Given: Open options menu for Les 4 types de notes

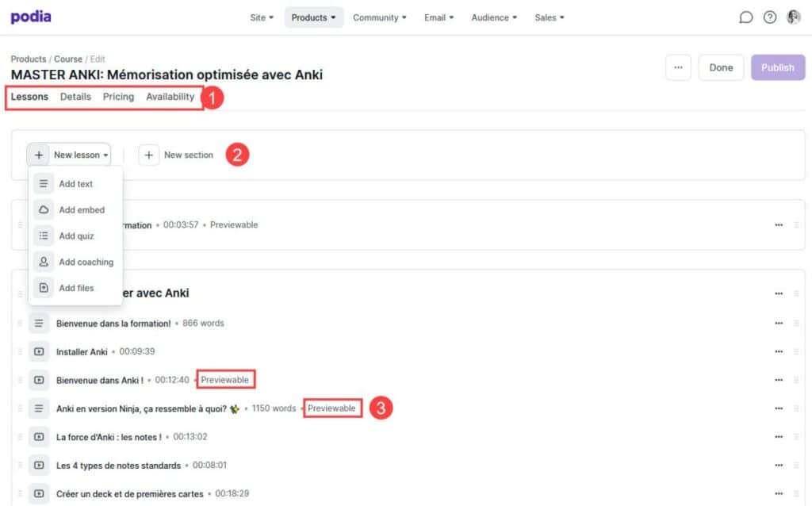Looking at the screenshot, I should click(779, 465).
